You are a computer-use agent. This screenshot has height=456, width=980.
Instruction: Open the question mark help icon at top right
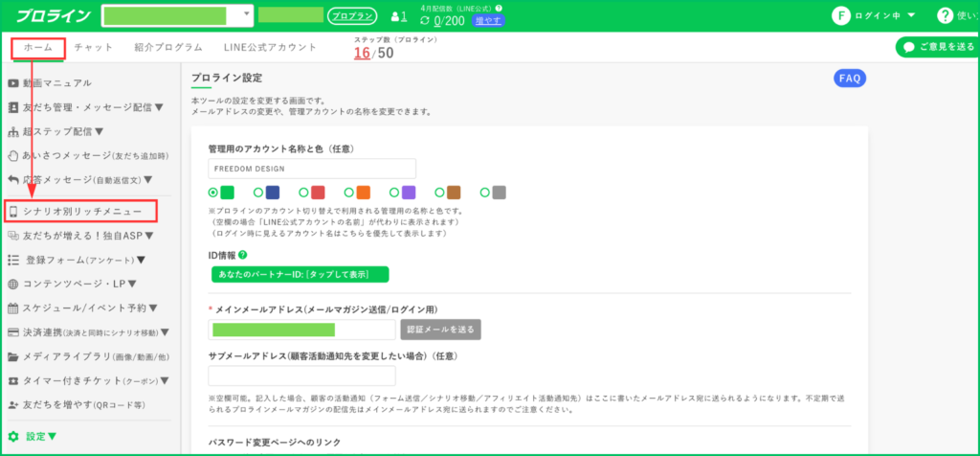tap(945, 15)
